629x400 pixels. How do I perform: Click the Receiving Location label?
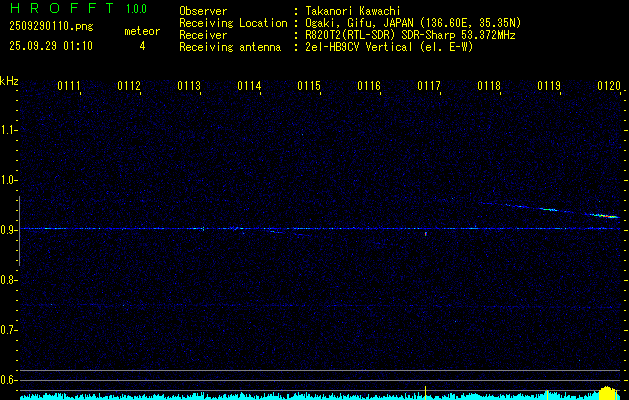tap(233, 23)
